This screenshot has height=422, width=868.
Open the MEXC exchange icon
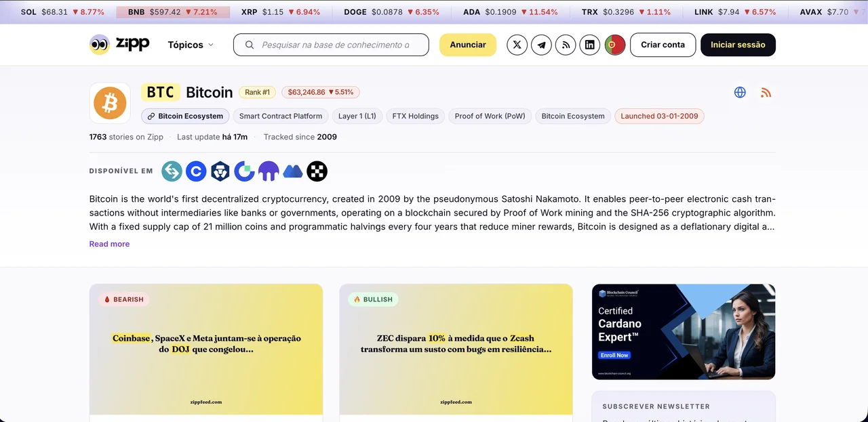point(293,171)
